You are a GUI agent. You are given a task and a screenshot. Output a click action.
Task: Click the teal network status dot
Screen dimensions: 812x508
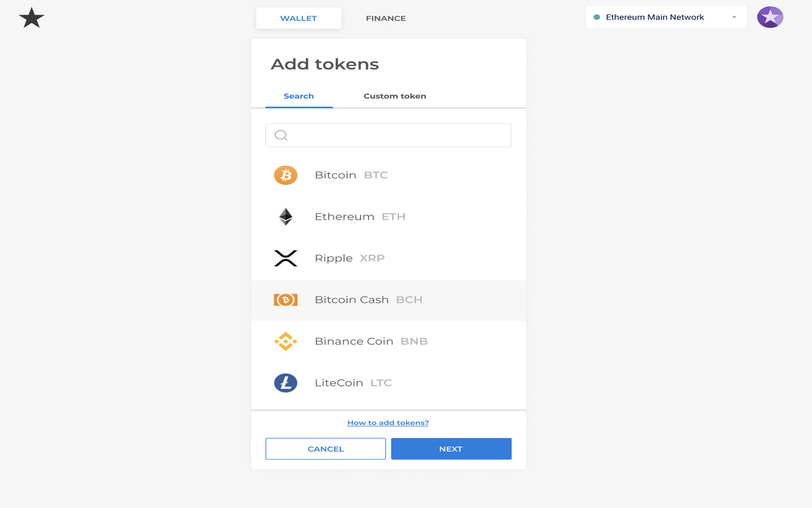598,17
